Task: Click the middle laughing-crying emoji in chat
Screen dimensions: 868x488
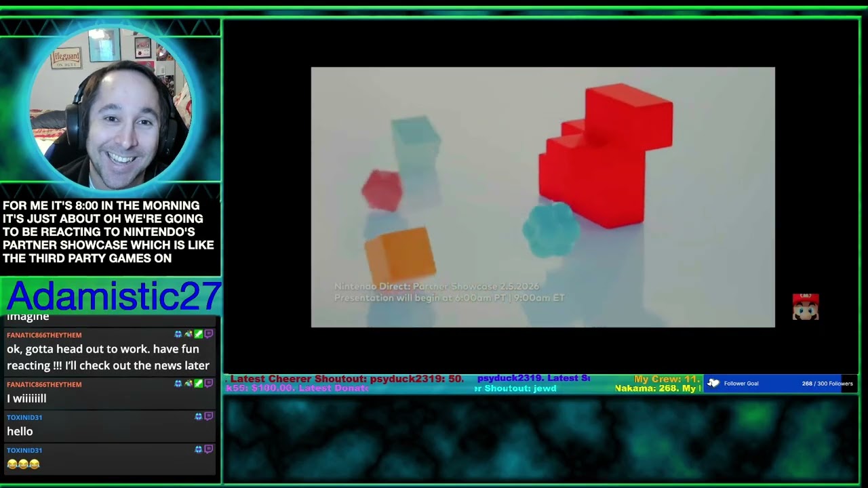Action: point(24,464)
